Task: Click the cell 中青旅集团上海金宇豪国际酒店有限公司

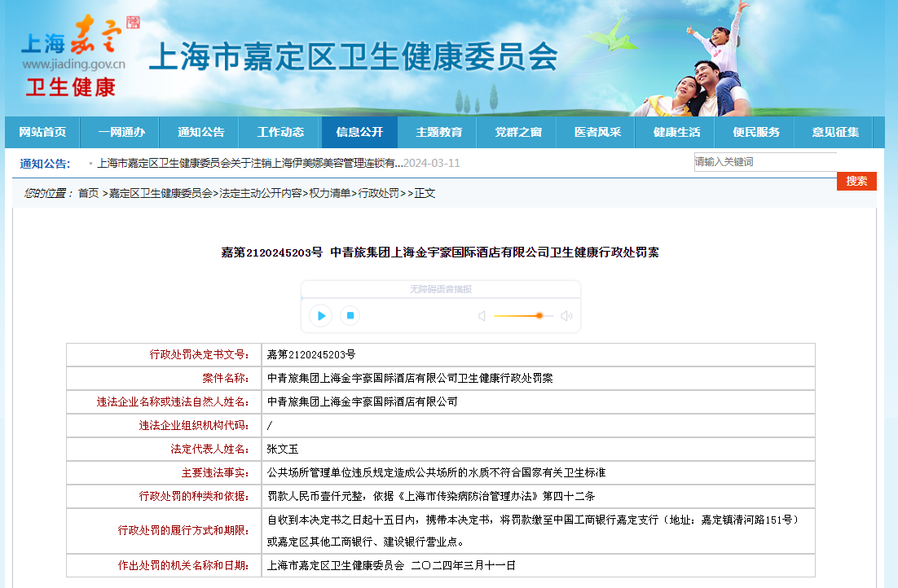Action: pos(362,402)
